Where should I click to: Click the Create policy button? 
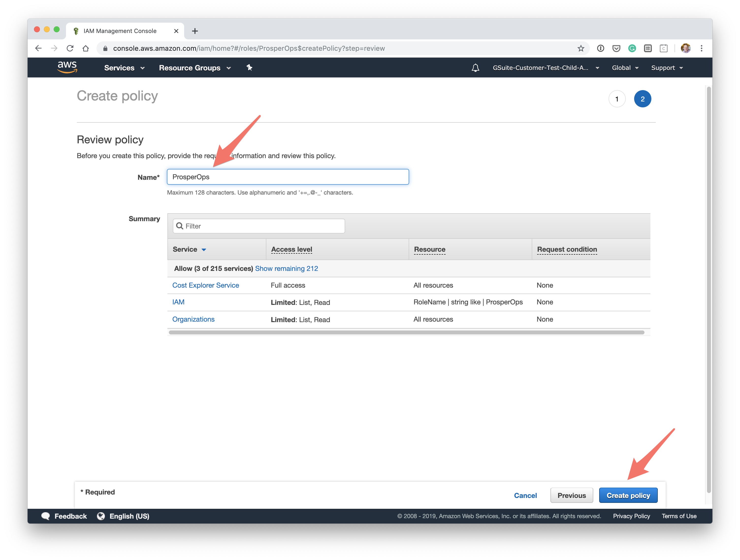point(628,495)
